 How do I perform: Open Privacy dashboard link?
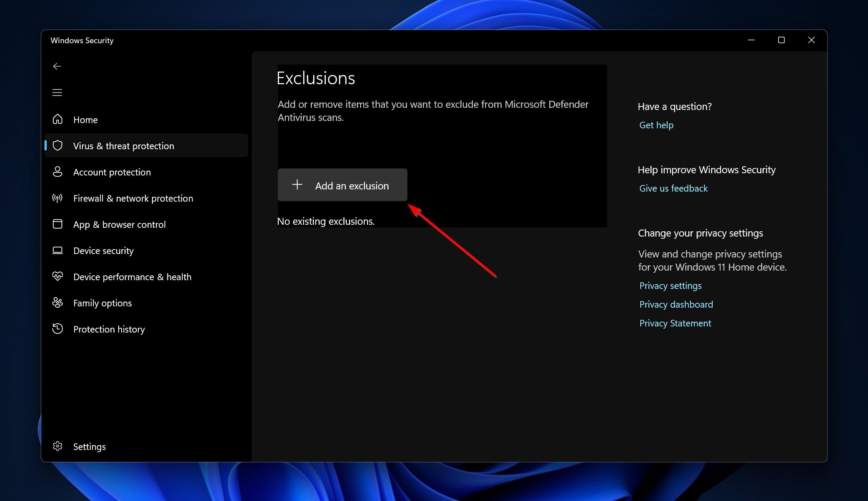click(x=676, y=304)
